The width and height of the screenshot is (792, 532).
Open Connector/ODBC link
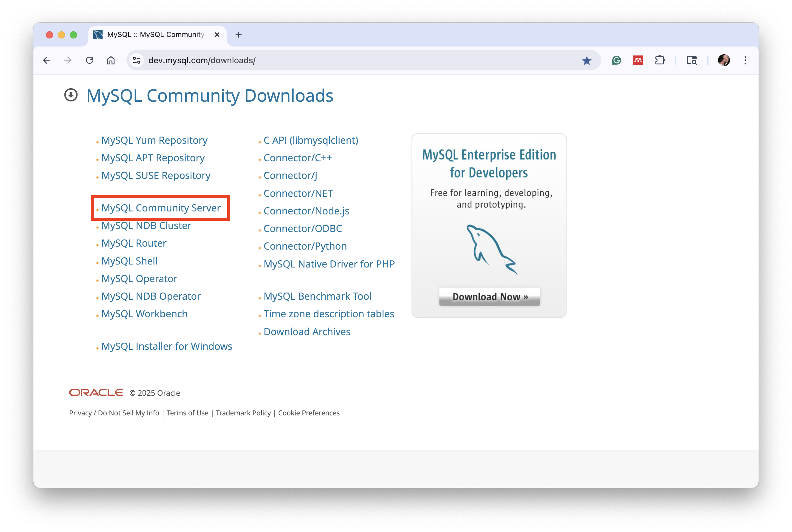pyautogui.click(x=303, y=228)
